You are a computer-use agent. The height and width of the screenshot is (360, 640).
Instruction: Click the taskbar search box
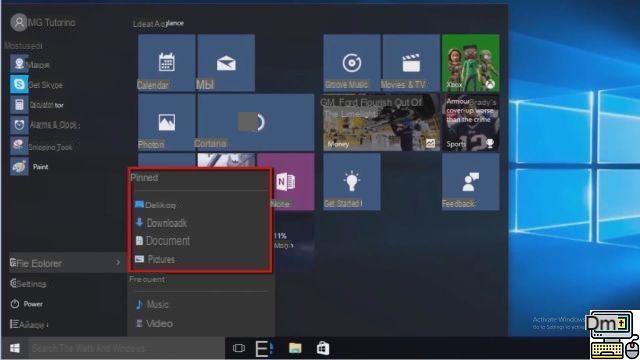(127, 348)
